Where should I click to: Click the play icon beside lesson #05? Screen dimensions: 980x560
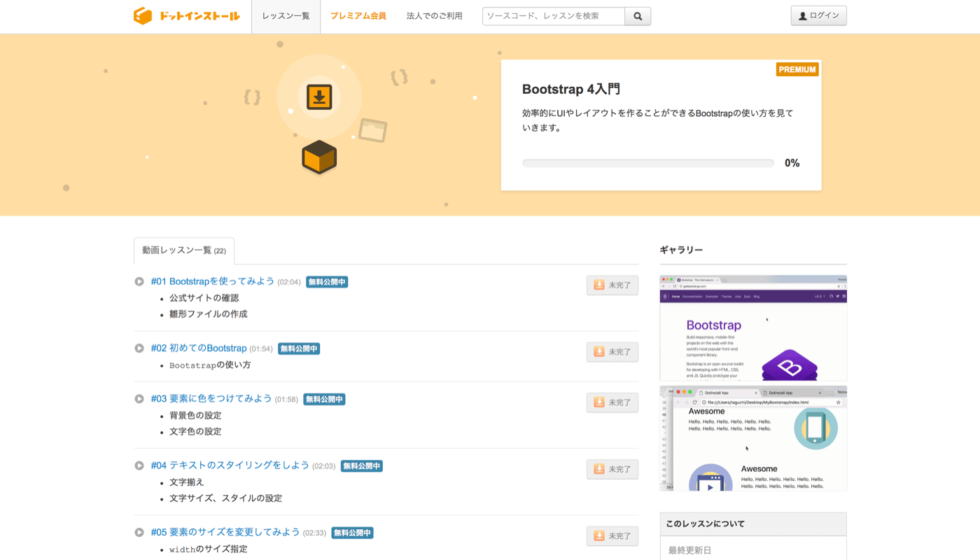[x=139, y=532]
